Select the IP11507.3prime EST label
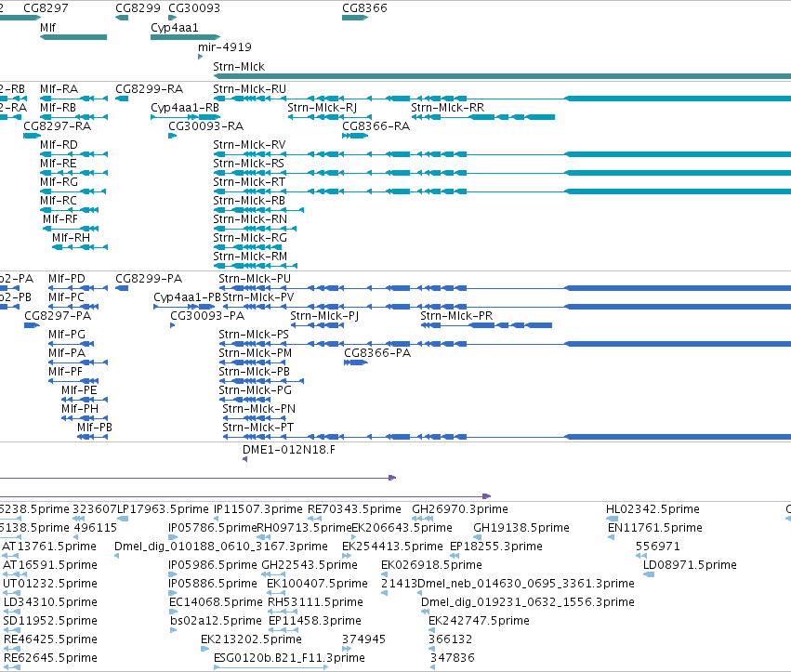The width and height of the screenshot is (791, 672). click(x=258, y=509)
